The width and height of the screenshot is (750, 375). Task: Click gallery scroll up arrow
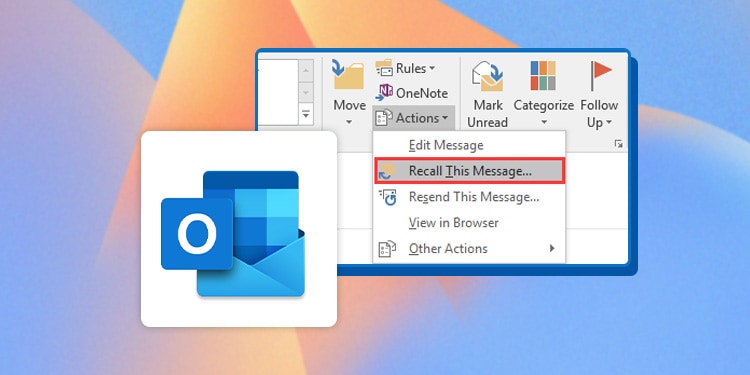tap(306, 71)
